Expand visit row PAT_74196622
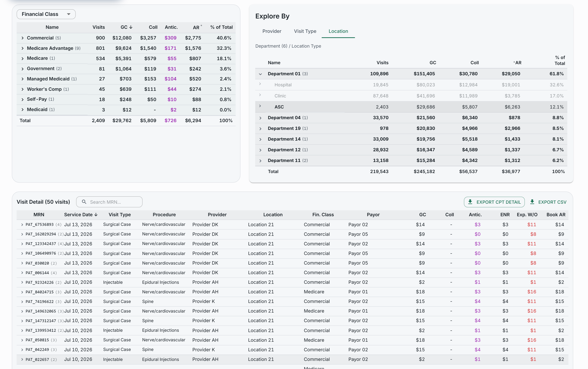 (x=22, y=302)
